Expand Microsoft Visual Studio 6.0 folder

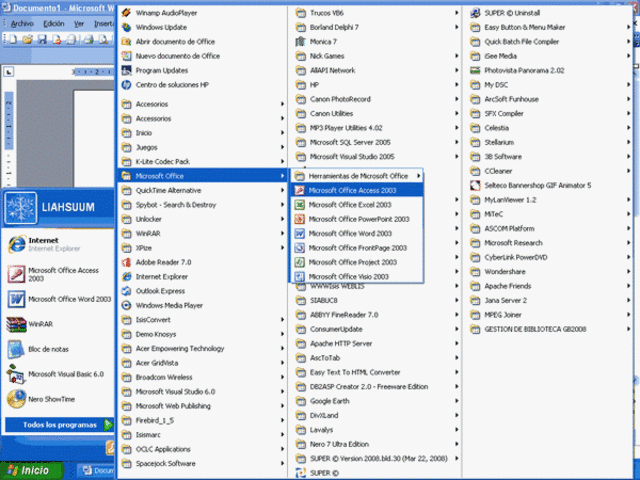202,391
